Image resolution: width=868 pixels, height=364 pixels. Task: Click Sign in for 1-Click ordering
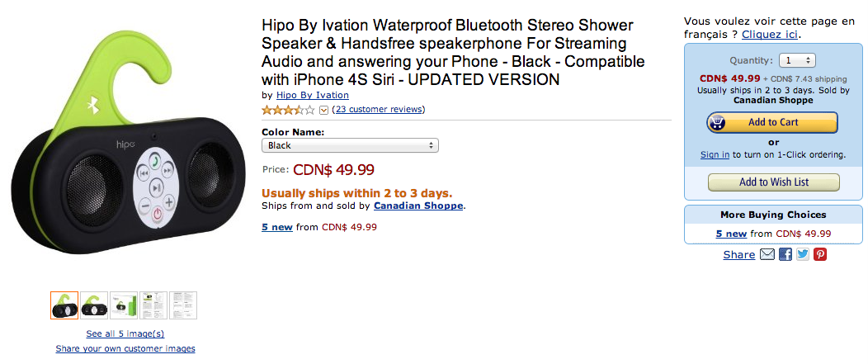click(x=715, y=154)
